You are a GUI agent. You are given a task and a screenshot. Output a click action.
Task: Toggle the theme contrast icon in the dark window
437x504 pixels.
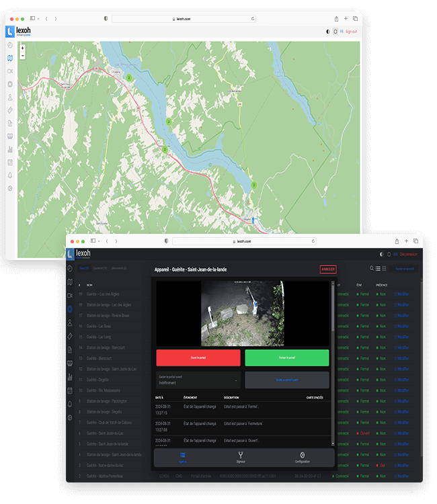tap(382, 254)
